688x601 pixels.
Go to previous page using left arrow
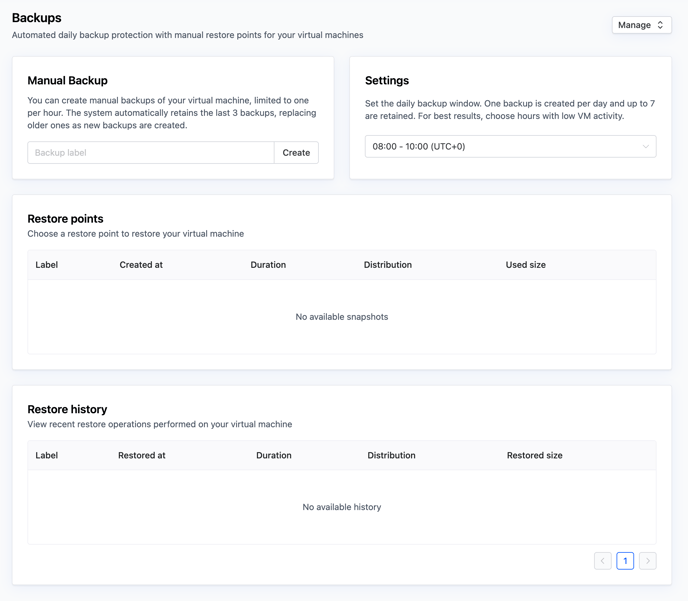tap(603, 561)
